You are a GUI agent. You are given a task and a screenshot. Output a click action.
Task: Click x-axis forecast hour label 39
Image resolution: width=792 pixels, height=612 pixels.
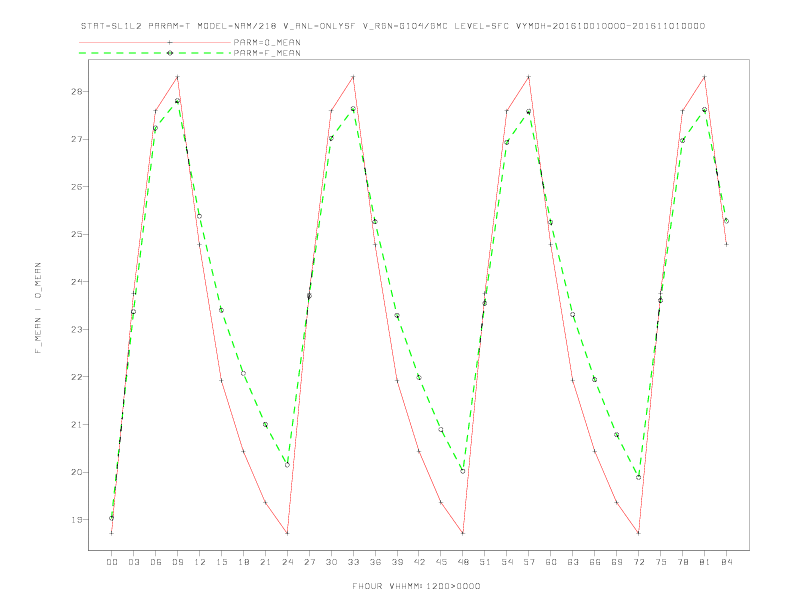397,562
